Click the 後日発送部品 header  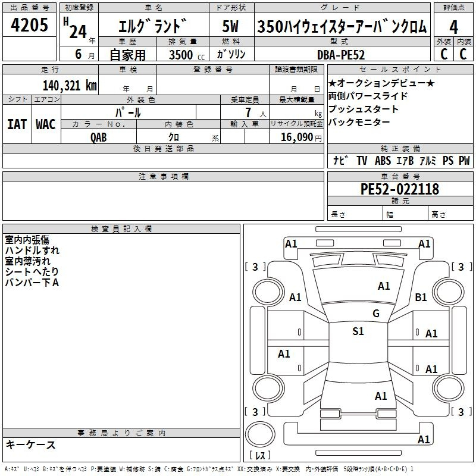click(x=163, y=148)
